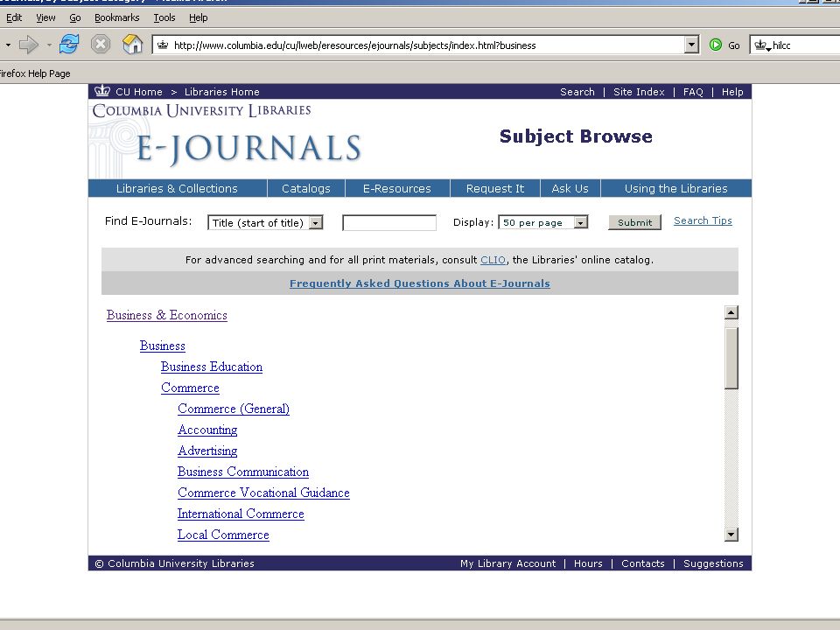Click the subject list scrollbar thumb
Viewport: 840px width, 630px height.
pyautogui.click(x=731, y=358)
